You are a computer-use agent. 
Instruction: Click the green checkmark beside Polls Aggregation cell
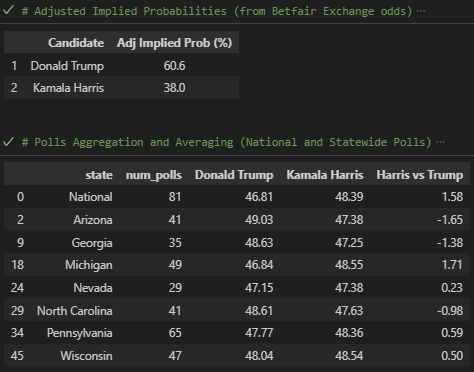8,142
